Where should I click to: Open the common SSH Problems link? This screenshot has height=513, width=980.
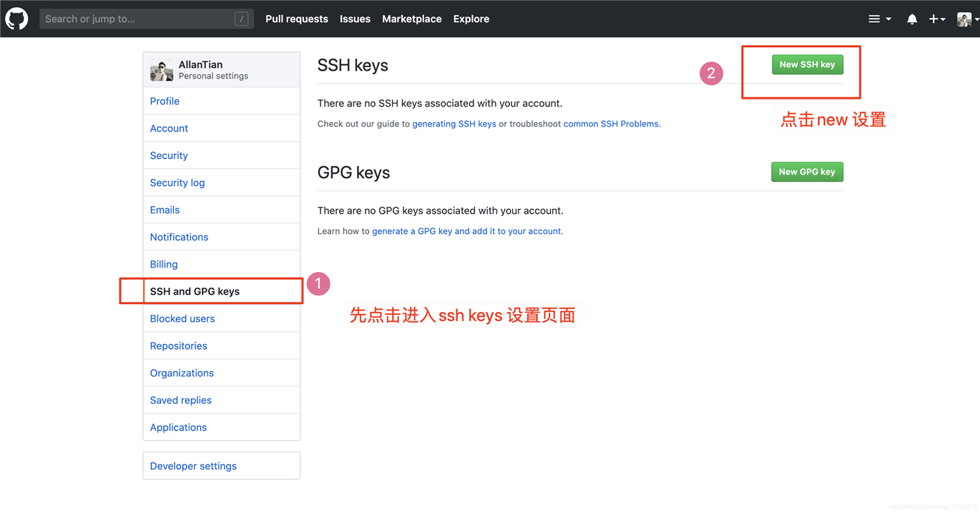(x=611, y=124)
